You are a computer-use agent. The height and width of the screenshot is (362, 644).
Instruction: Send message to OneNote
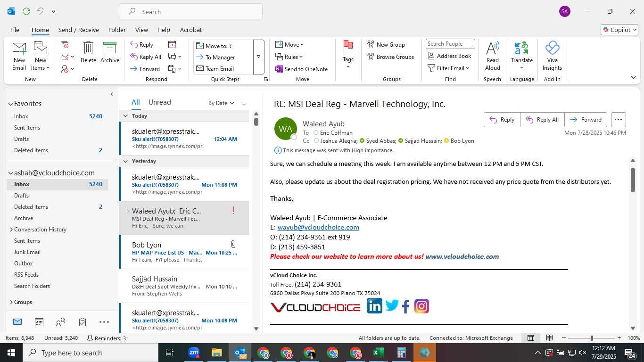tap(302, 69)
